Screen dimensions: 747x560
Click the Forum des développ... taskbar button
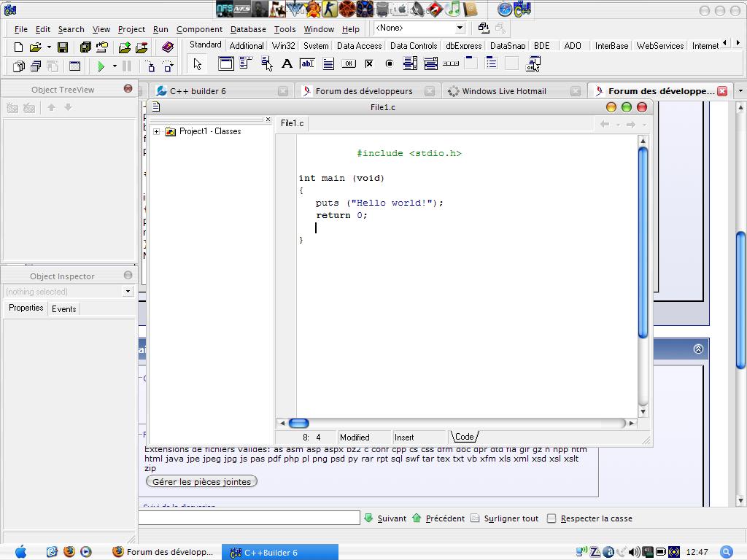pos(163,552)
